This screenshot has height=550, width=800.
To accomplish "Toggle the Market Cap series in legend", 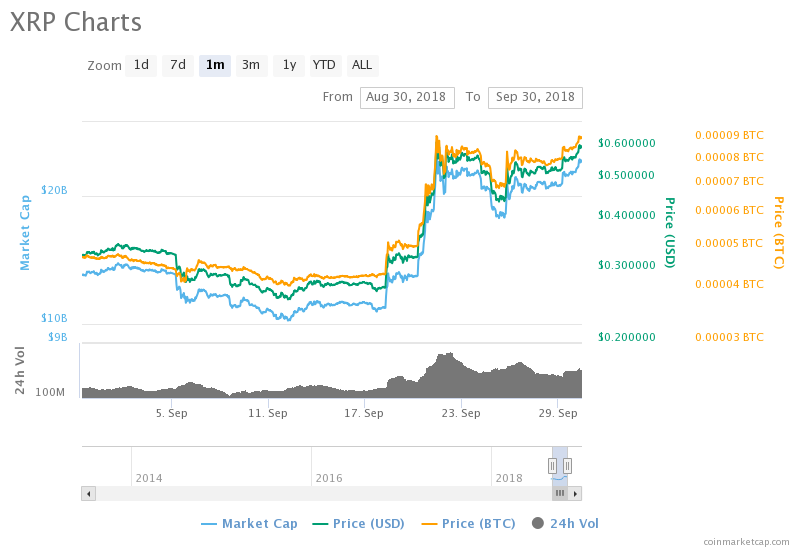I will [x=249, y=523].
